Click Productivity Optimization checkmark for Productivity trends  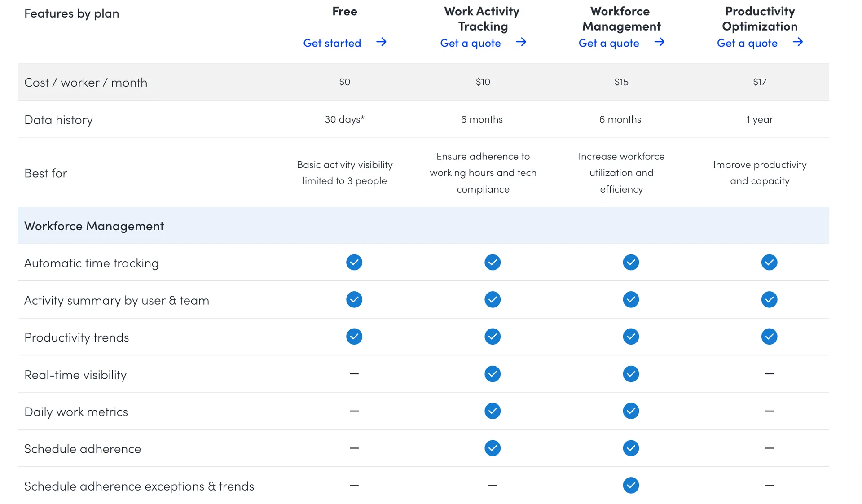pyautogui.click(x=769, y=337)
